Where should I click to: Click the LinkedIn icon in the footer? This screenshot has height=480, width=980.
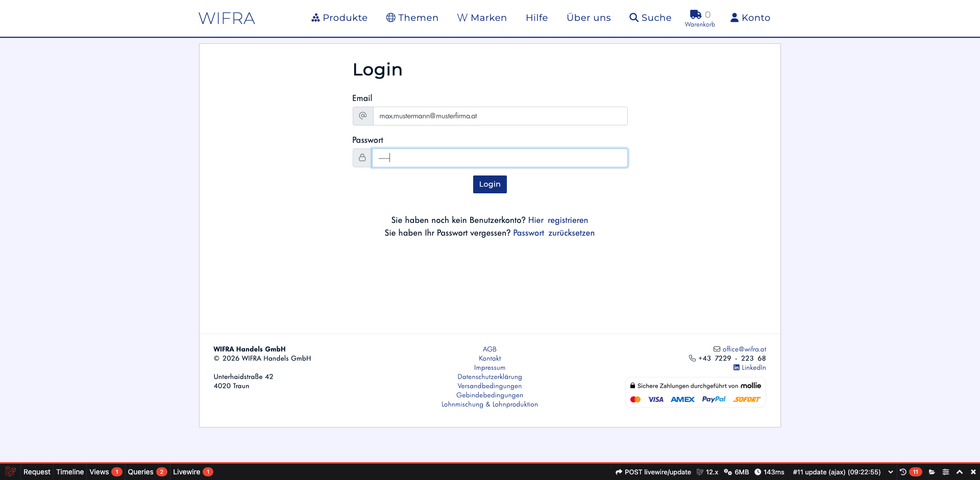[737, 367]
